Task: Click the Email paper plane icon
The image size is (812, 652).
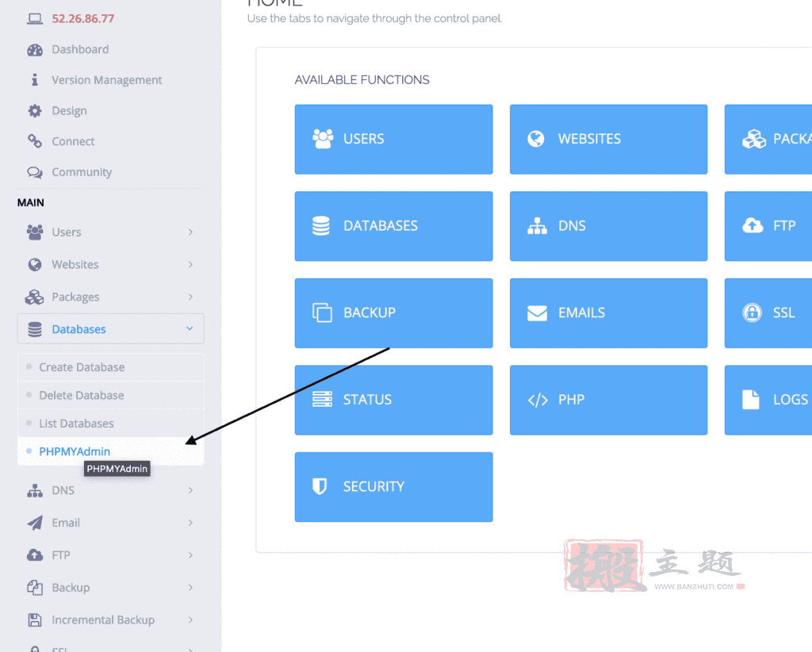Action: 35,523
